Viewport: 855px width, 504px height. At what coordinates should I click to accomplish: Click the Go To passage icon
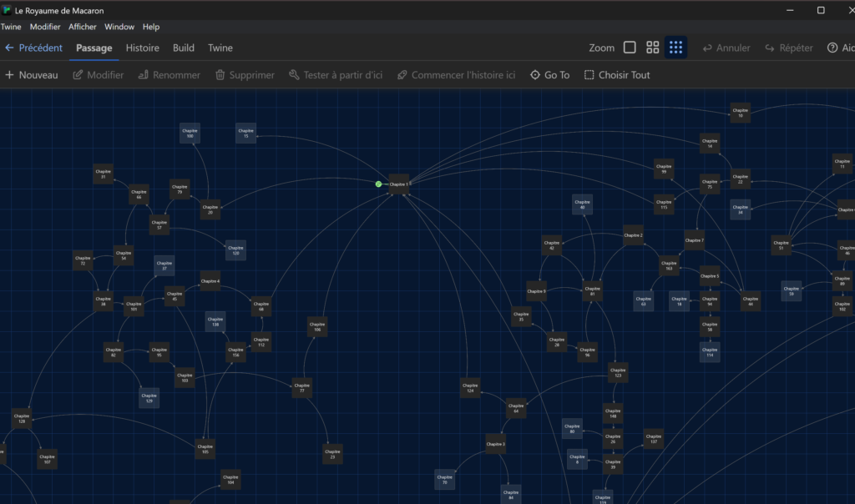click(535, 75)
